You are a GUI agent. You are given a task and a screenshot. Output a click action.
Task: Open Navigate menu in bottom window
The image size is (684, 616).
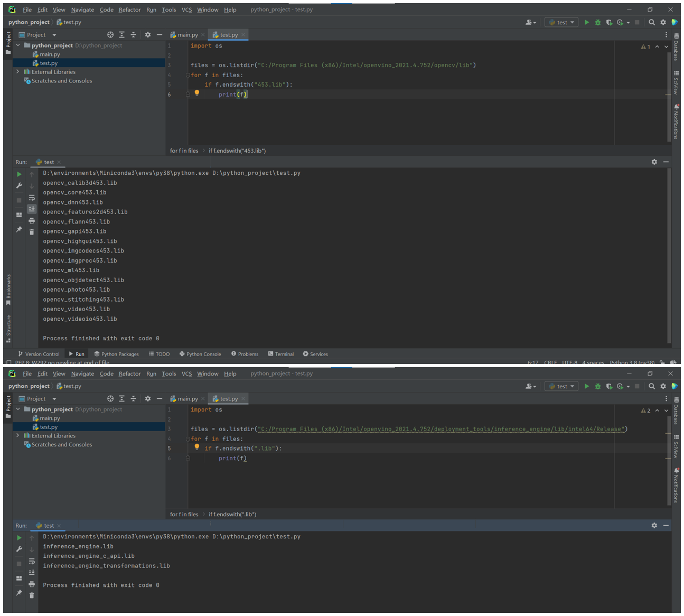coord(82,374)
